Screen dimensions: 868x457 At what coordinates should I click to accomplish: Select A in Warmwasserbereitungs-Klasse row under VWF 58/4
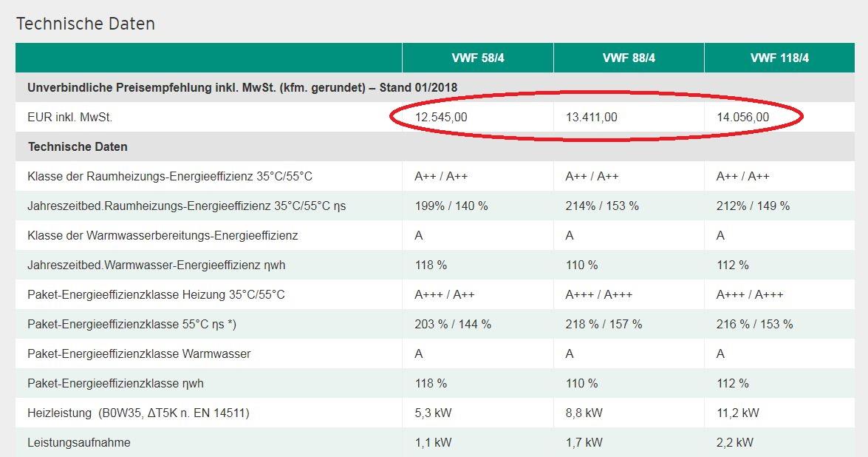(419, 236)
